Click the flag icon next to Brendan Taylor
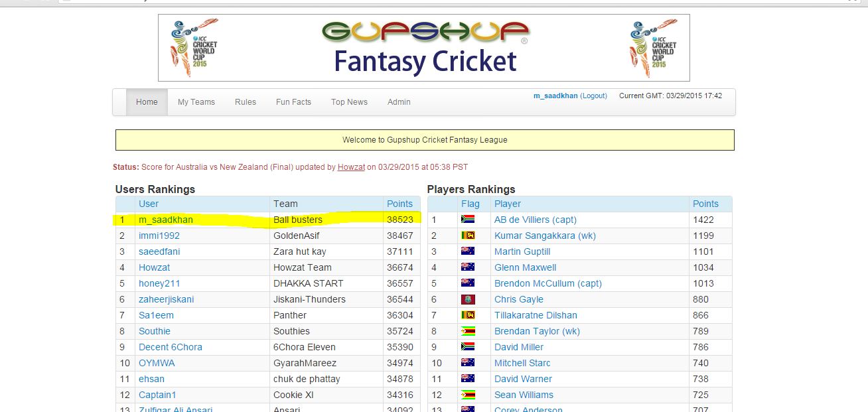Viewport: 868px width, 412px height. tap(468, 331)
